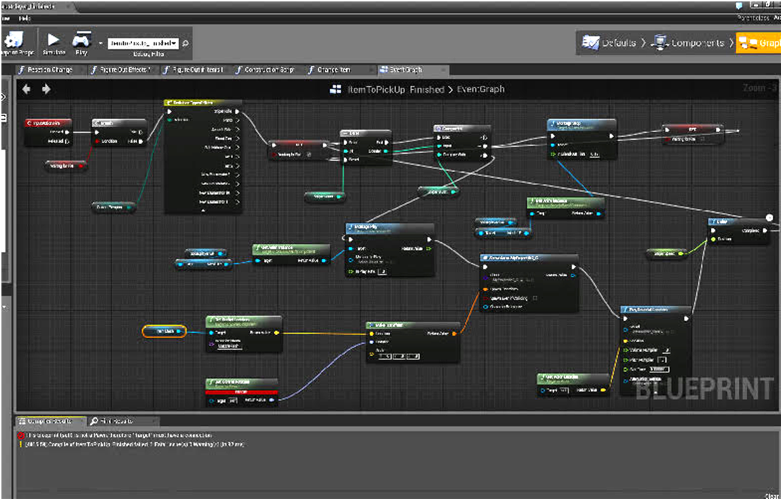Select the Delay node header
The image size is (782, 500).
pyautogui.click(x=739, y=221)
